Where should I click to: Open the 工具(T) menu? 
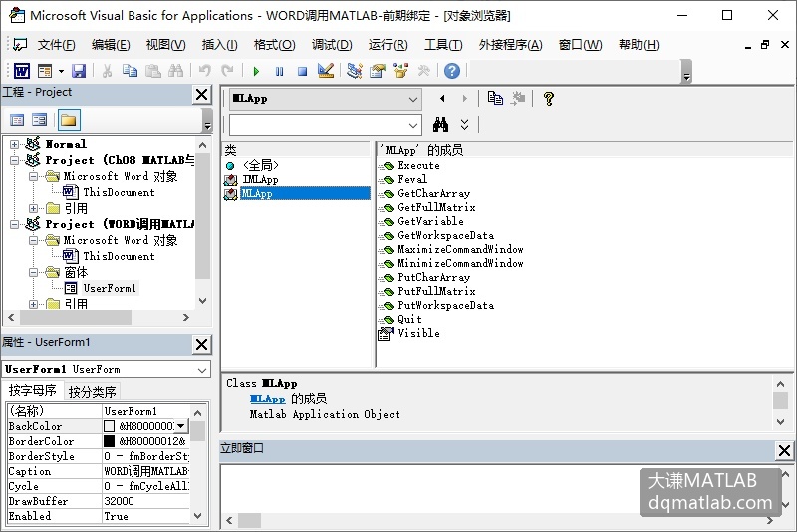[x=443, y=45]
